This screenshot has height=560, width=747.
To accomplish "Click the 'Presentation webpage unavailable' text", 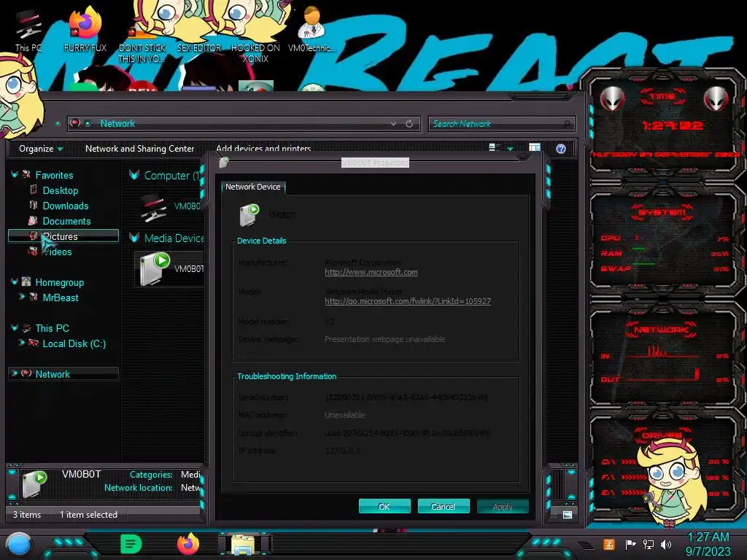I will tap(384, 339).
